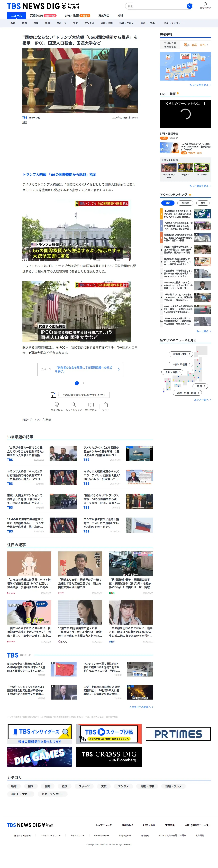This screenshot has width=218, height=868.
Task: Click もっと見る under the access ranking
Action: pyautogui.click(x=204, y=331)
